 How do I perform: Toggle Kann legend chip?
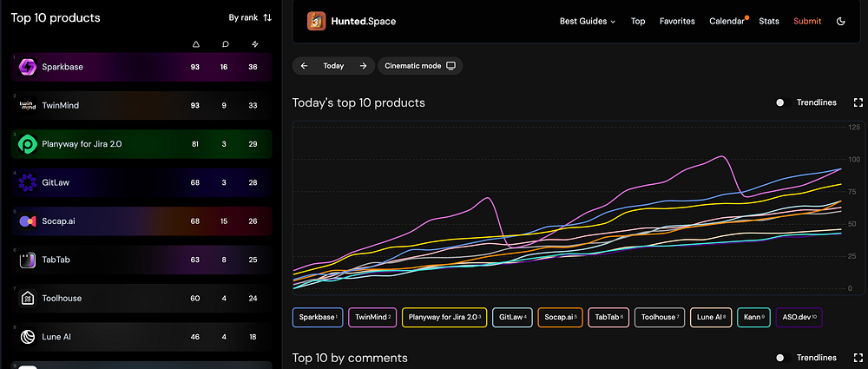tap(754, 318)
